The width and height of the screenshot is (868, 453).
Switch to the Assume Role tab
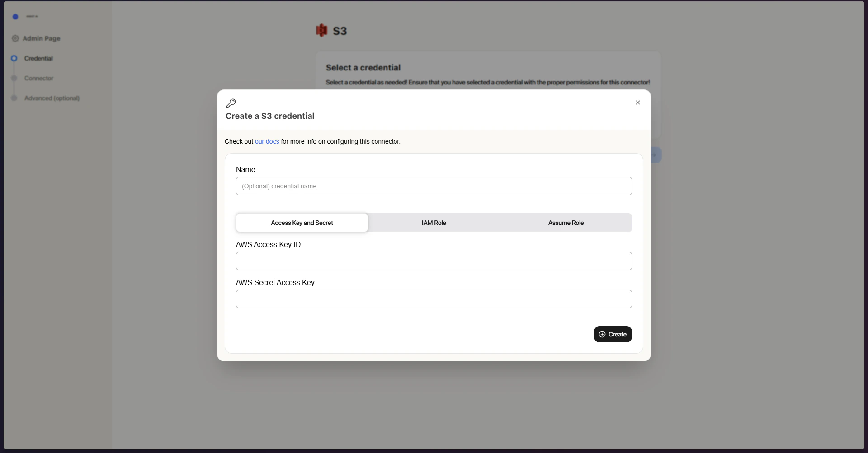(x=566, y=223)
